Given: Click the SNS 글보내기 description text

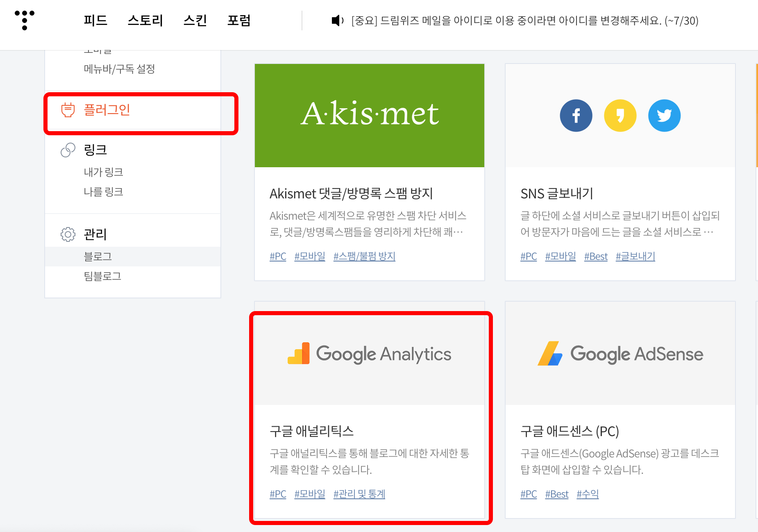Looking at the screenshot, I should pyautogui.click(x=620, y=224).
